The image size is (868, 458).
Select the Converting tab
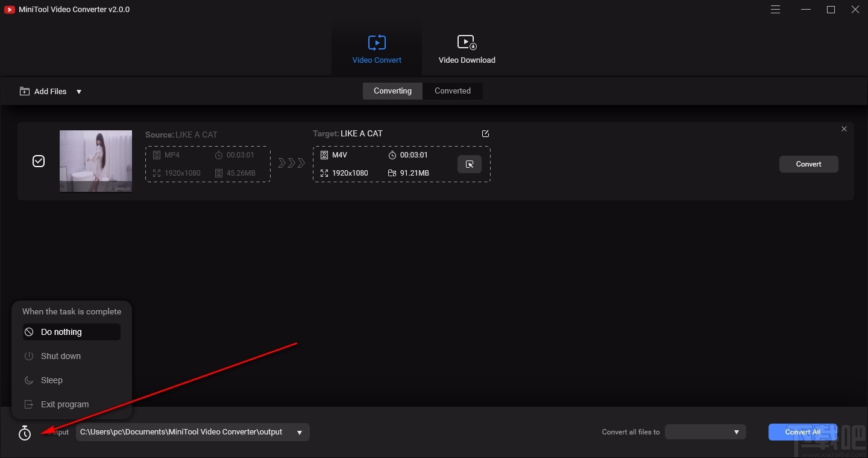[x=392, y=91]
